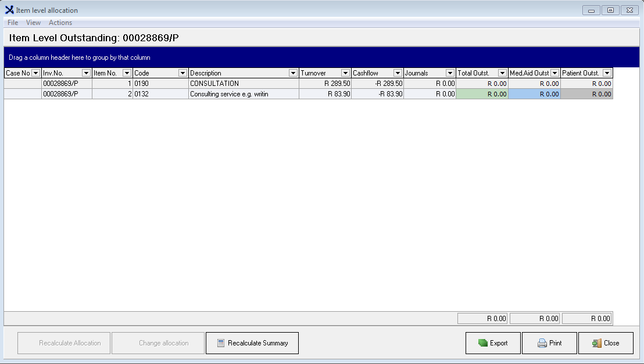The height and width of the screenshot is (364, 644).
Task: Maximize the Item level allocation window
Action: pyautogui.click(x=610, y=10)
